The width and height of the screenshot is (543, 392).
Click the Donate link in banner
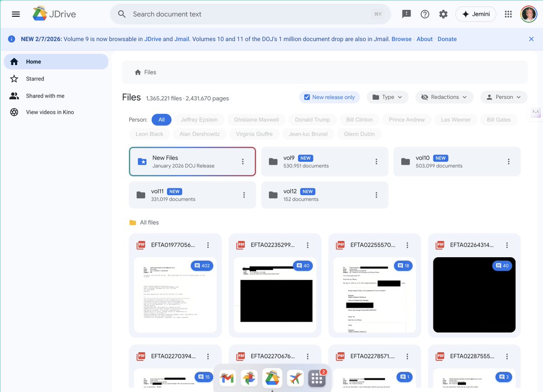pos(447,39)
